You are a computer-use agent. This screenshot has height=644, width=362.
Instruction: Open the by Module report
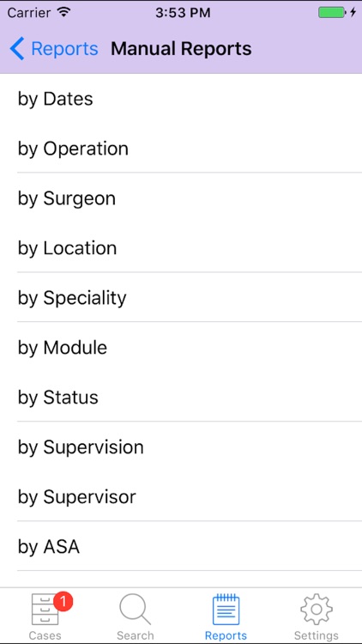tap(181, 347)
